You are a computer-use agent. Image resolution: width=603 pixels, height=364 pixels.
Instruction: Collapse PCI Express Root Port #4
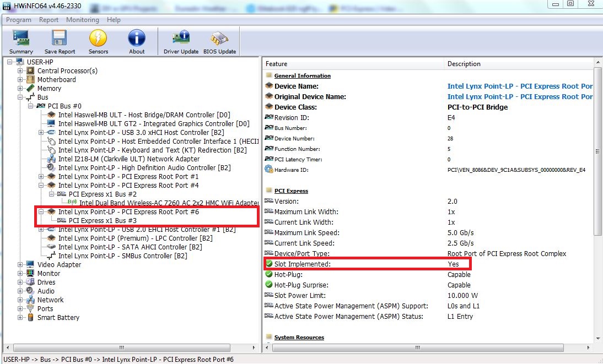41,185
